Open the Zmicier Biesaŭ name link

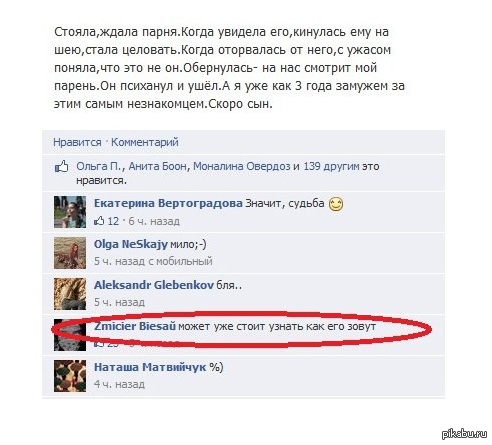coord(135,326)
